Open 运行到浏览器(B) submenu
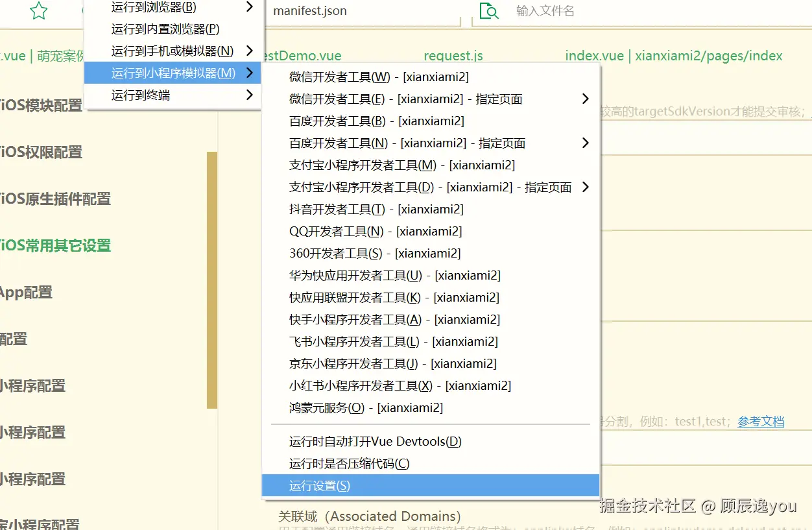This screenshot has width=812, height=530. click(174, 7)
